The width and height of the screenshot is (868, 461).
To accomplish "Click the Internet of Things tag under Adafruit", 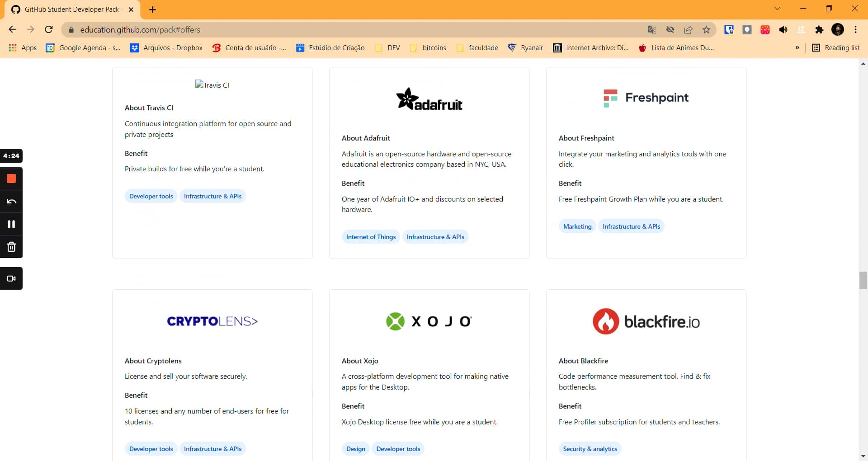I will (x=370, y=236).
